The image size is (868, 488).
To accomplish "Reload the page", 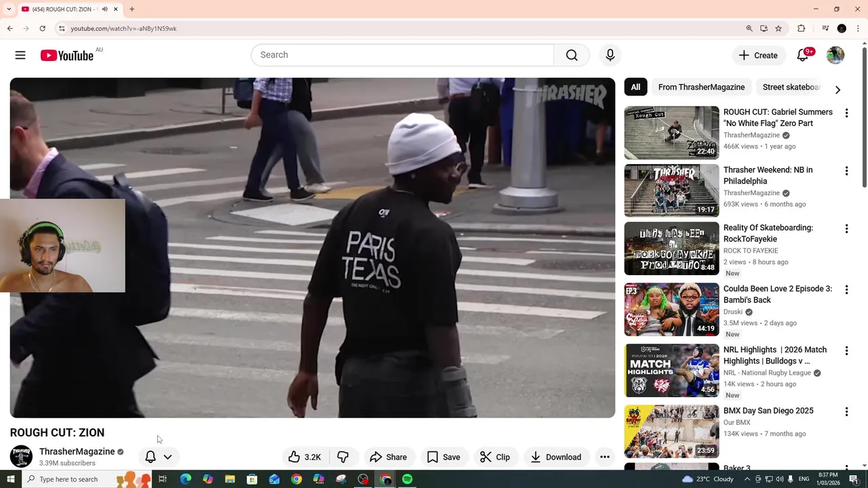I will coord(42,28).
